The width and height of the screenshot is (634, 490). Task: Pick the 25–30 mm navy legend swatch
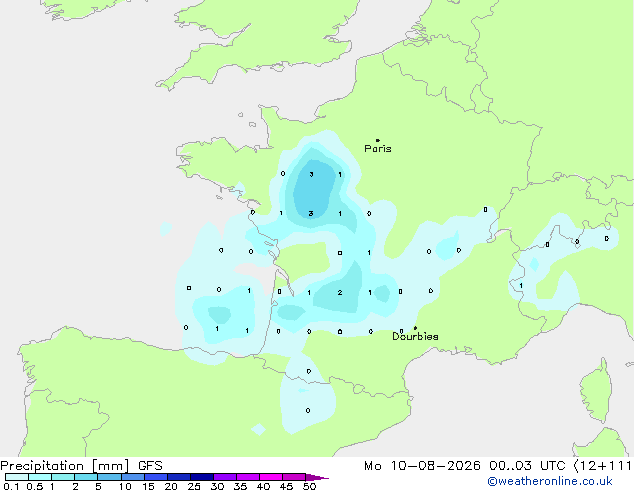point(202,477)
